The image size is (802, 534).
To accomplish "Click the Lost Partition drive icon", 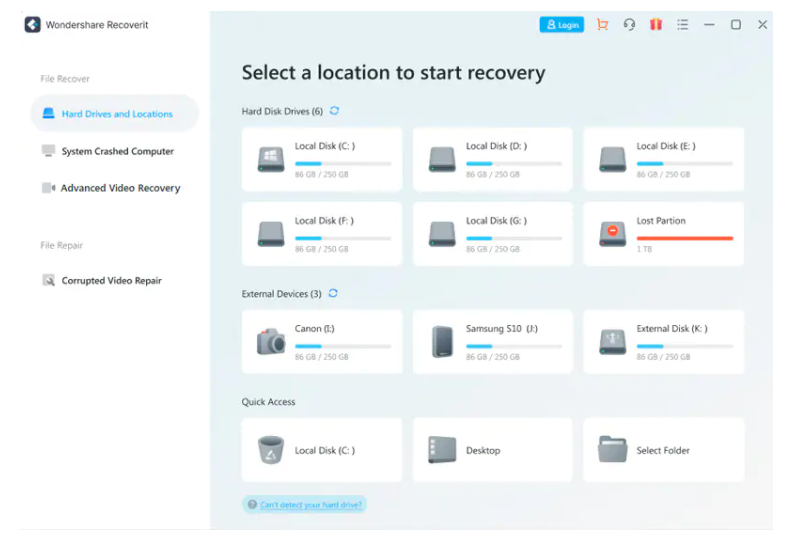I will (x=612, y=234).
